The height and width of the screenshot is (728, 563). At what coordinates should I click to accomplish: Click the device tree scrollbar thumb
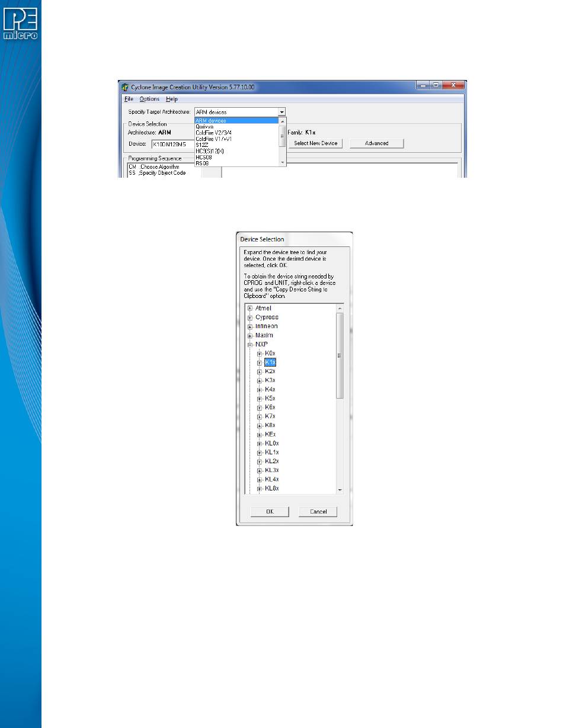[x=340, y=355]
